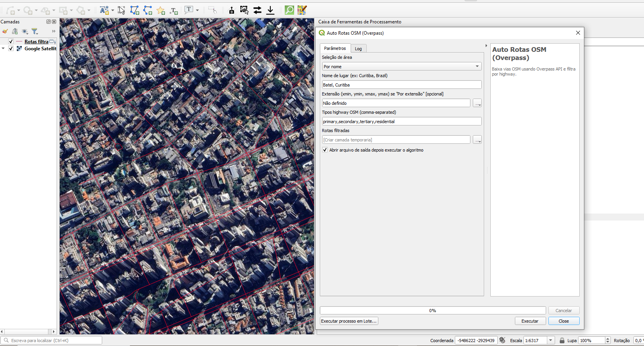Screen dimensions: 644x346
Task: Click the 'Nome de lugar' input field
Action: click(401, 85)
